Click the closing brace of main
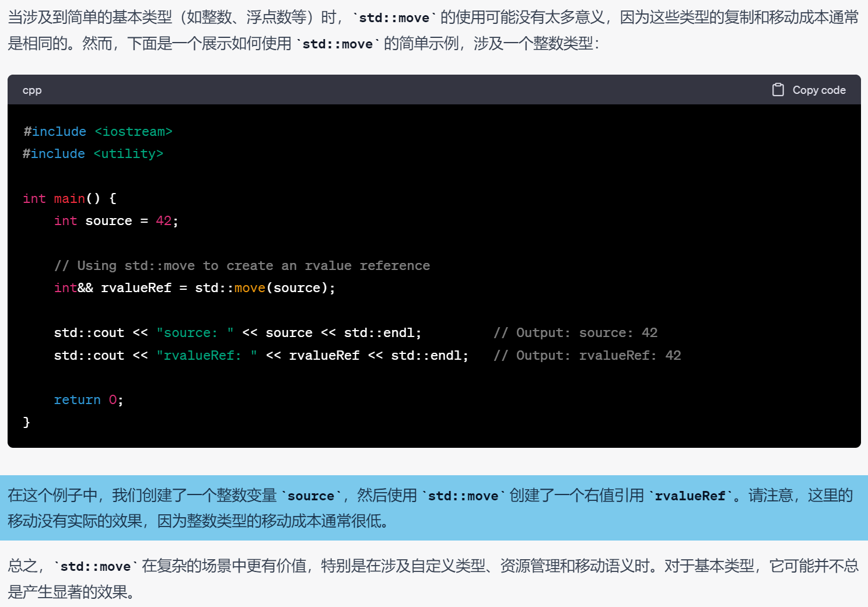Image resolution: width=868 pixels, height=607 pixels. [x=26, y=422]
